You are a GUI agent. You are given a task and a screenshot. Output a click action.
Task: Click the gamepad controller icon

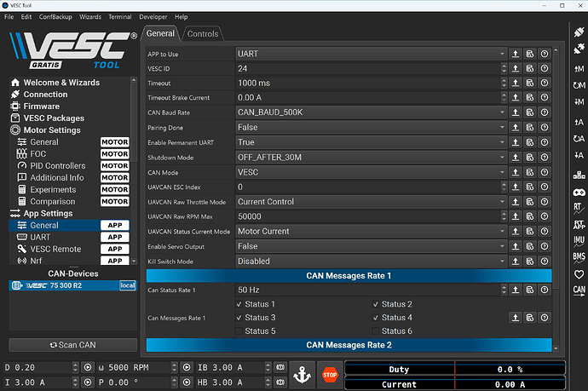(x=579, y=192)
